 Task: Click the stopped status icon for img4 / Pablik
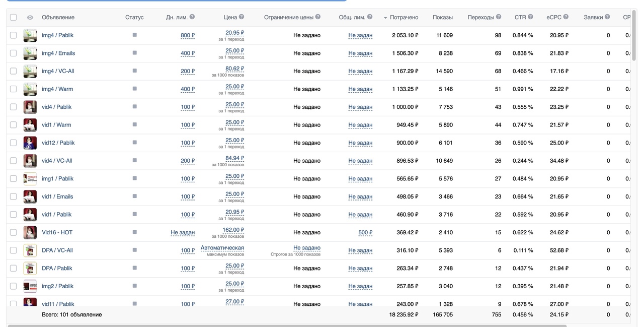tap(134, 35)
